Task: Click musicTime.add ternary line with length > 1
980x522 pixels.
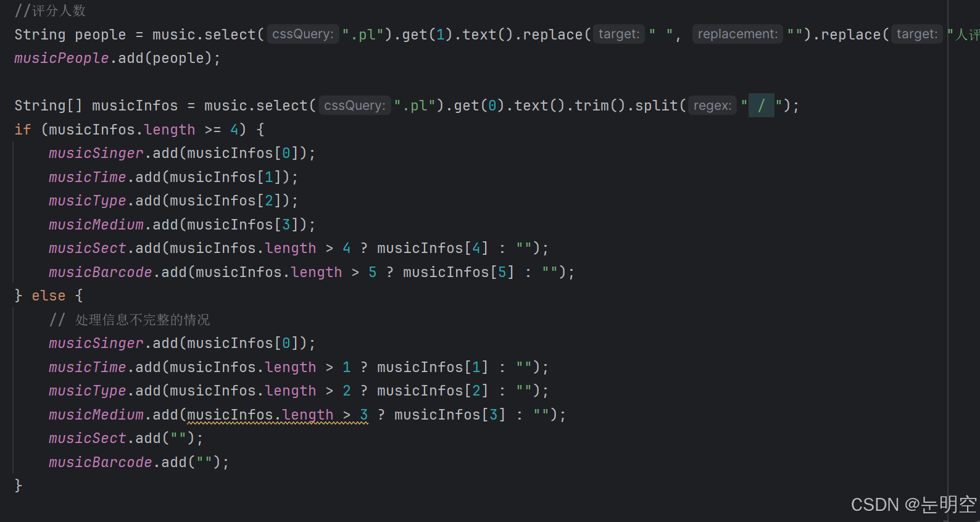Action: point(299,367)
